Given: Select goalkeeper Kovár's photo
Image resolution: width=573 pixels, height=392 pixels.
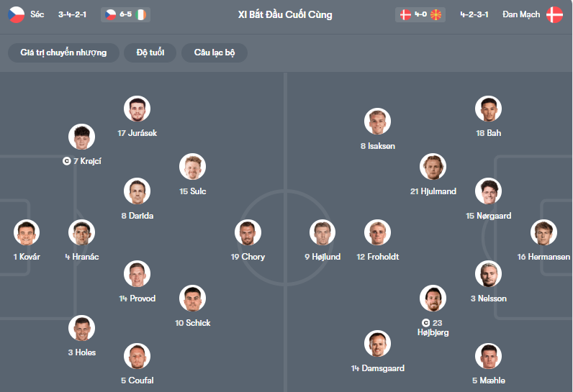Looking at the screenshot, I should 27,232.
